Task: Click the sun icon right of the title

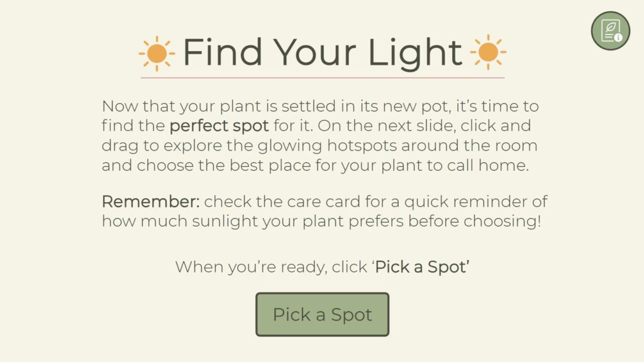Action: [487, 52]
